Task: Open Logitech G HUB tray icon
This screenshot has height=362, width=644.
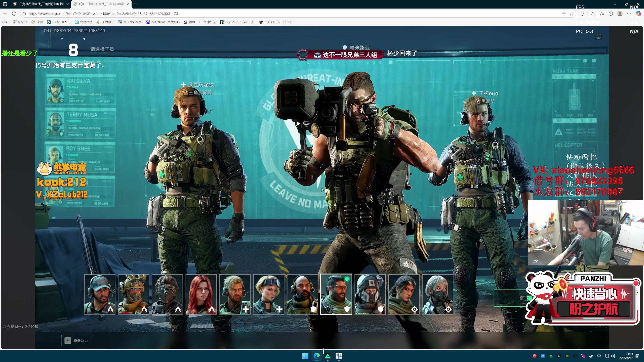Action: [559, 356]
